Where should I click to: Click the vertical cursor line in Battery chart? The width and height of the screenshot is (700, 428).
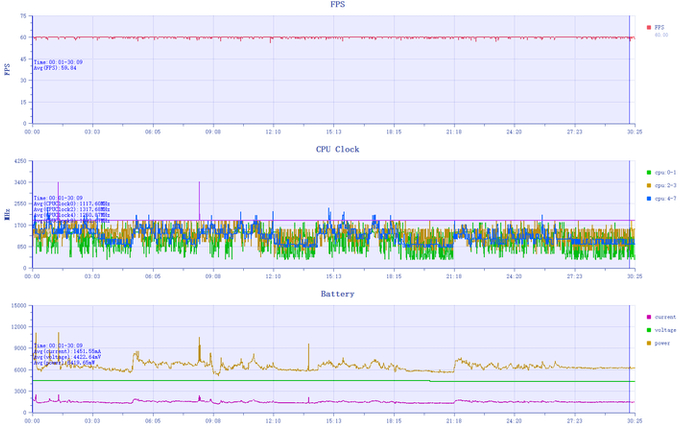point(629,359)
